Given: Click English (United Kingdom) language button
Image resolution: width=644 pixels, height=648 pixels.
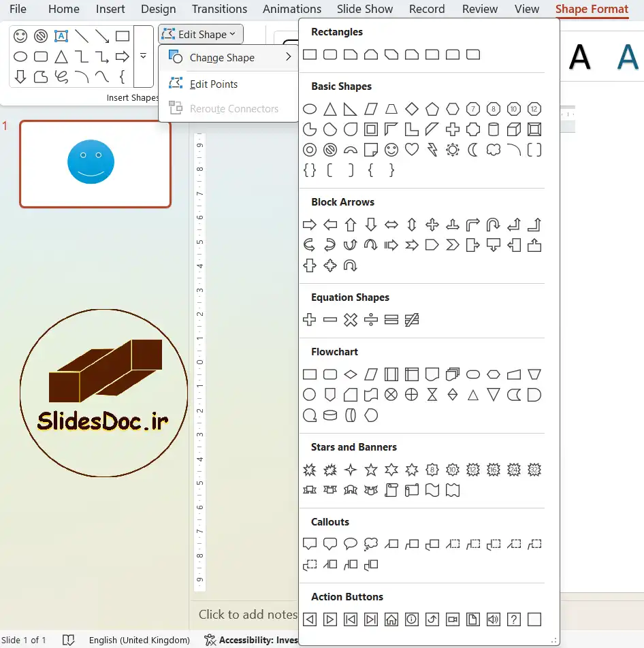Looking at the screenshot, I should tap(139, 640).
